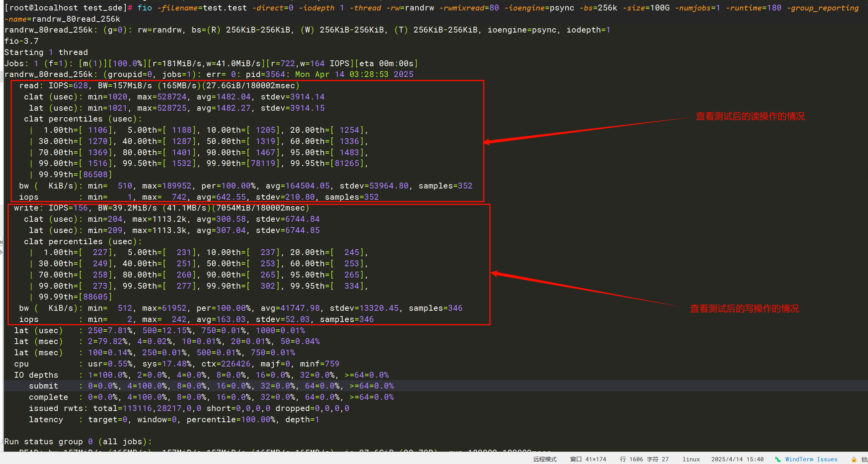This screenshot has width=868, height=464.
Task: Click the 行 1606 字符 27 position indicator
Action: (644, 459)
